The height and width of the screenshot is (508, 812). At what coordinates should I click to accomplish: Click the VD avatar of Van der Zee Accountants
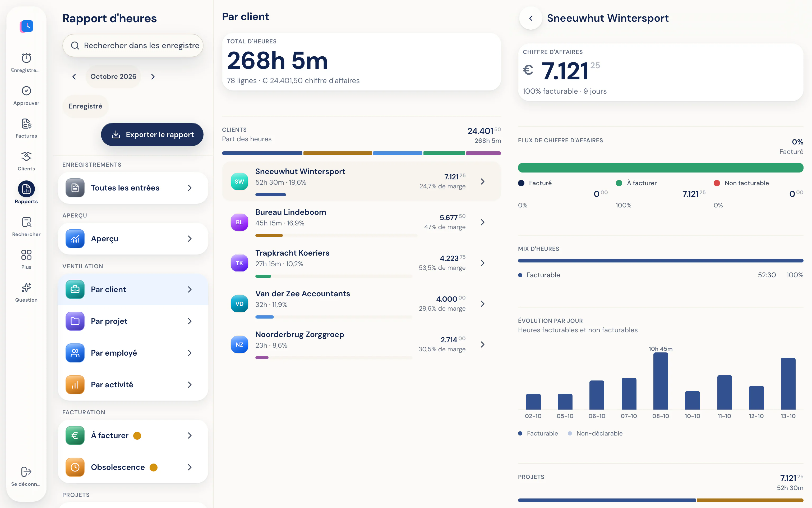[239, 304]
